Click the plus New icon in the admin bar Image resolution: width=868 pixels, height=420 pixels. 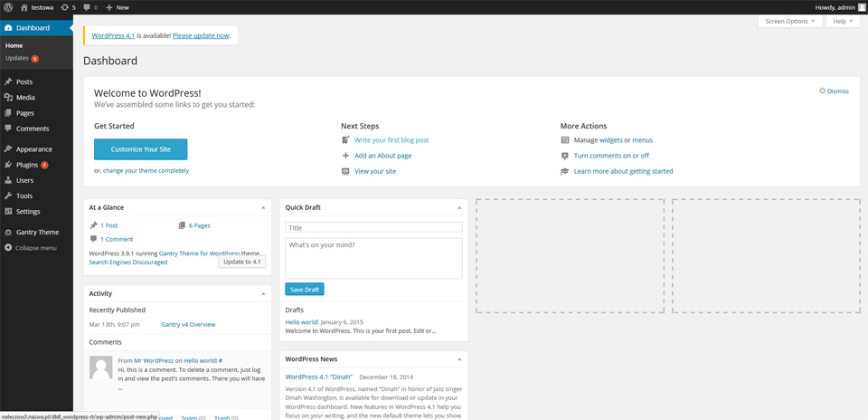[109, 8]
